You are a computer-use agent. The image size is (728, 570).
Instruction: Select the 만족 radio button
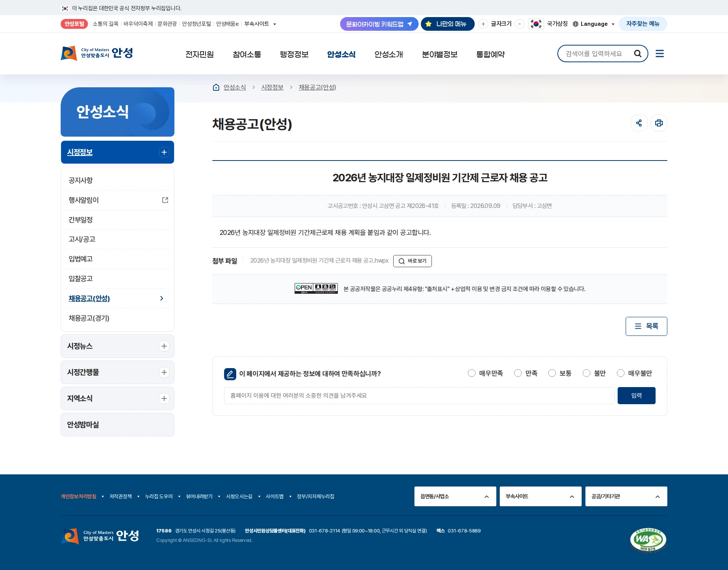point(518,373)
